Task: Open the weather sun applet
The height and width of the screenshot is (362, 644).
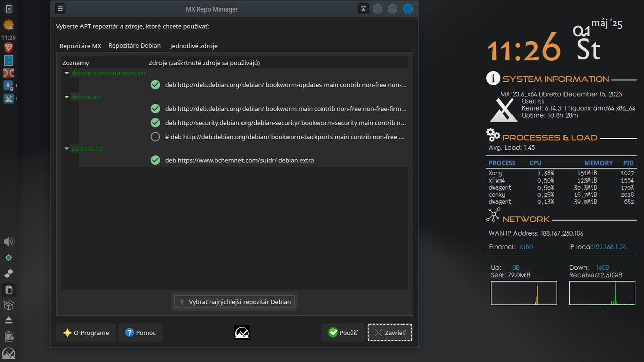Action: tap(9, 25)
